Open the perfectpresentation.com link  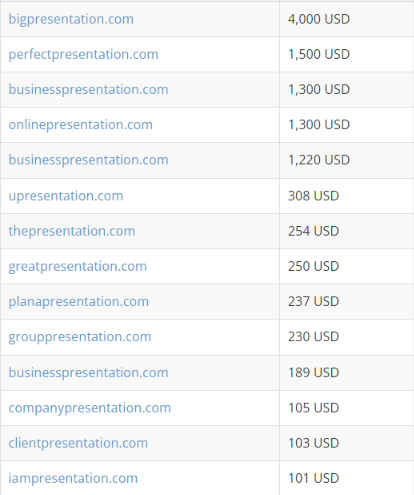pyautogui.click(x=83, y=55)
